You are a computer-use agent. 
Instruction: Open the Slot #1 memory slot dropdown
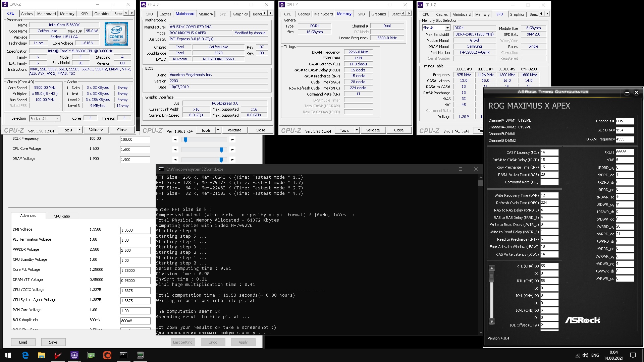[447, 28]
